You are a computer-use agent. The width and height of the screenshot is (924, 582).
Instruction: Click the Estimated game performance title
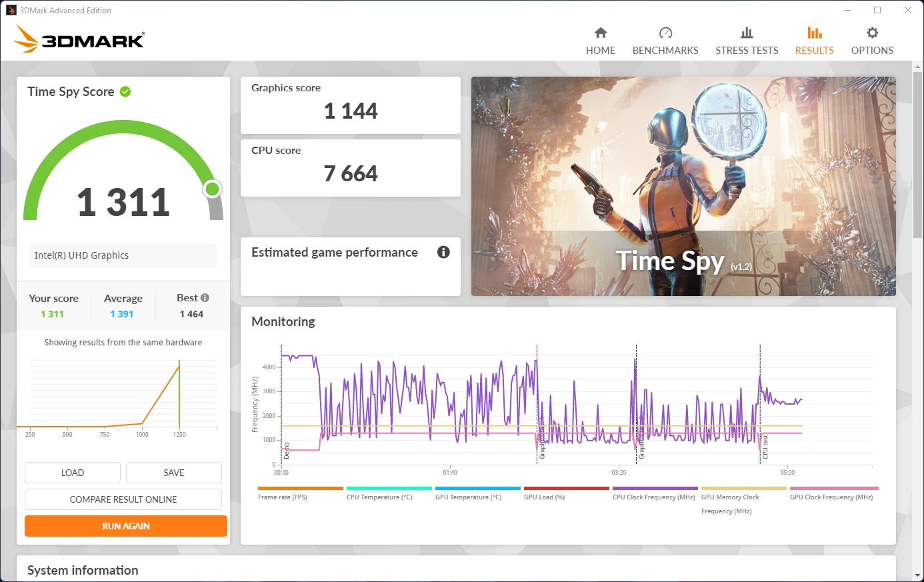point(335,253)
